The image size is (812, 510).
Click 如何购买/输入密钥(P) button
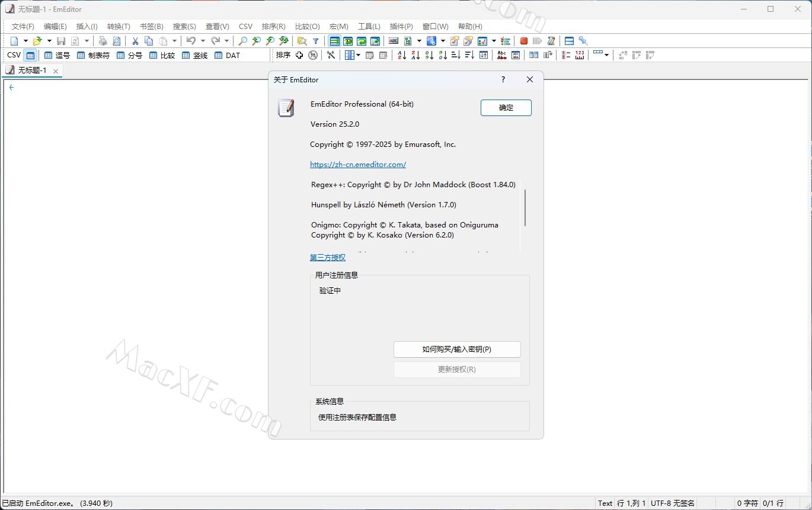click(x=457, y=349)
